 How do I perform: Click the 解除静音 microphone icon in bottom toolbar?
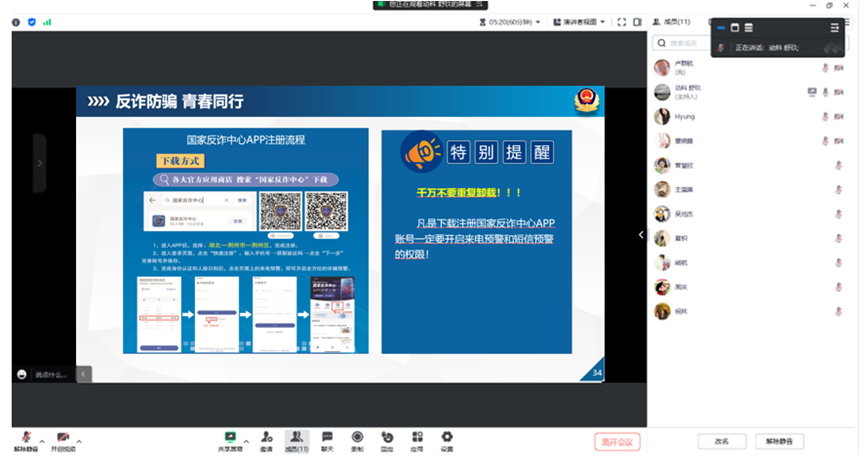point(25,437)
